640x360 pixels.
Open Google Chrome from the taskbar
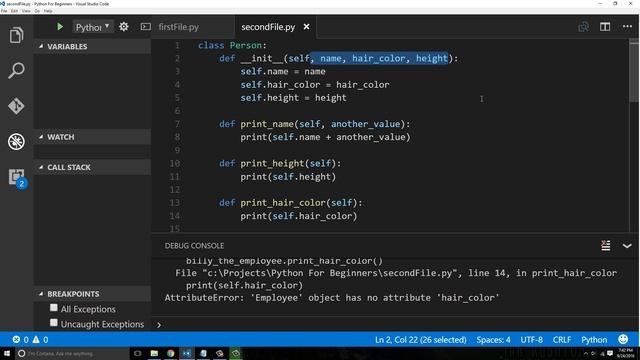(x=171, y=353)
